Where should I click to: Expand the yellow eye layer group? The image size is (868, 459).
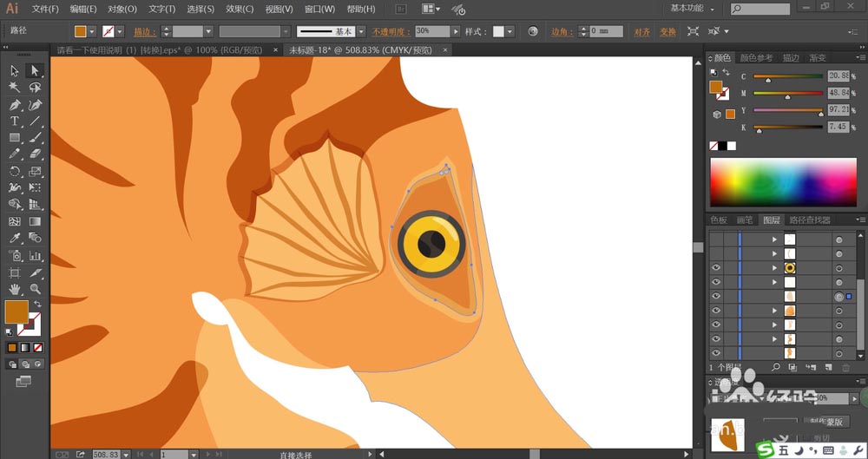[774, 268]
